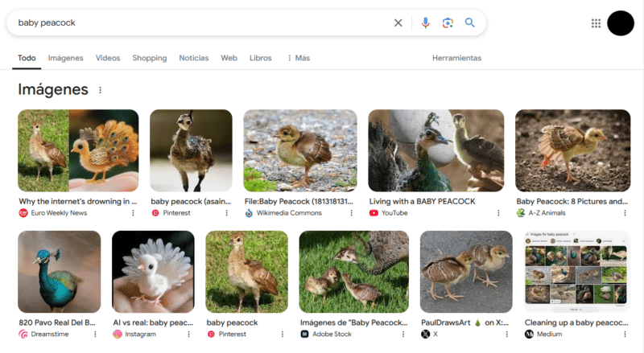Viewport: 644px width, 353px height.
Task: Open the account profile avatar
Action: (621, 23)
